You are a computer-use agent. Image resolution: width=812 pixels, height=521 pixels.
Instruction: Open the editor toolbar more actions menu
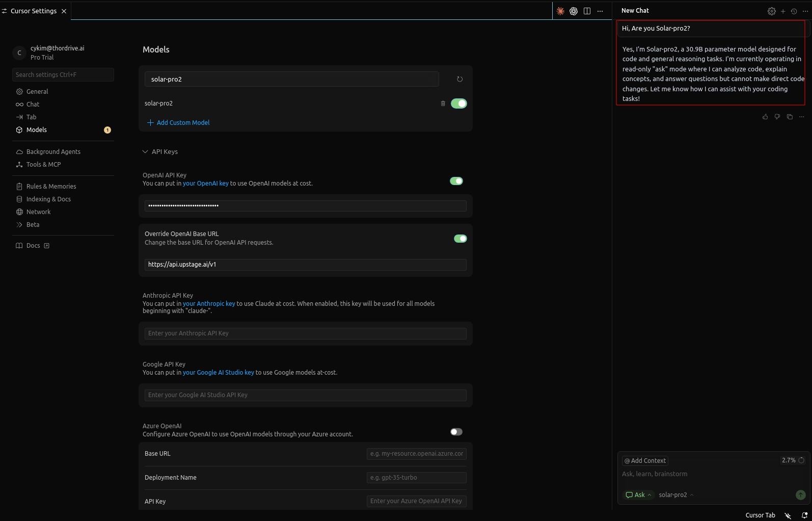pyautogui.click(x=600, y=11)
